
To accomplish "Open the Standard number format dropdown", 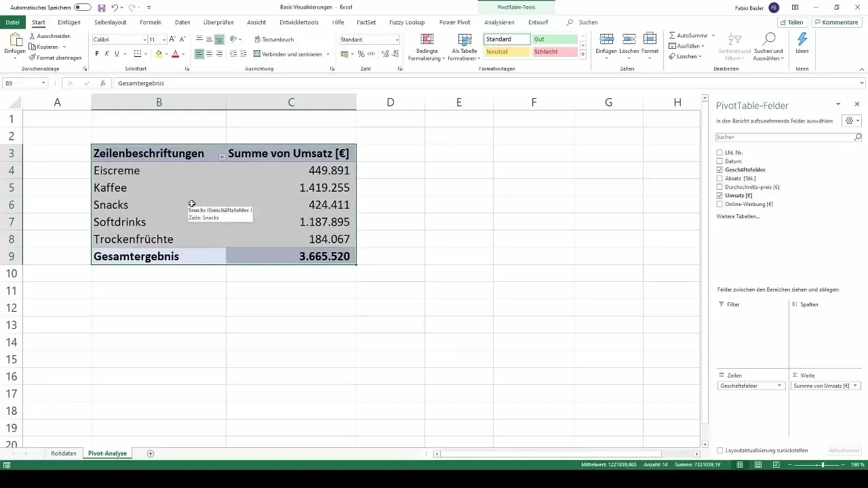I will tap(397, 40).
